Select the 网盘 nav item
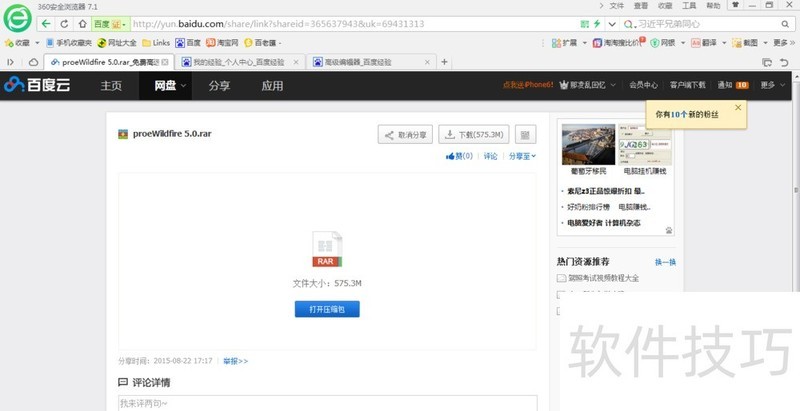The image size is (800, 411). [165, 86]
